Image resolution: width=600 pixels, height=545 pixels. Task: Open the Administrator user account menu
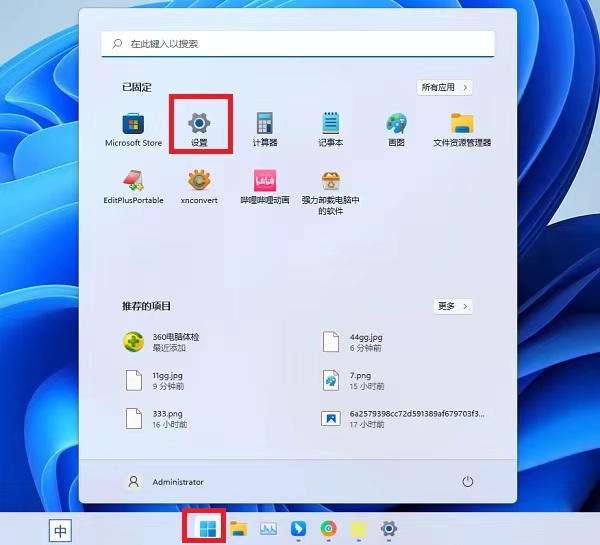point(166,482)
